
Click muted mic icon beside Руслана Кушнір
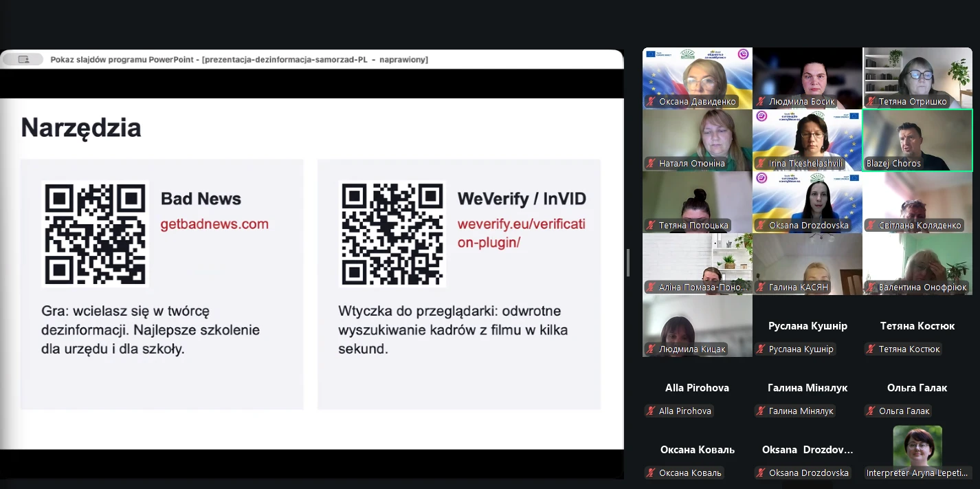pyautogui.click(x=761, y=349)
